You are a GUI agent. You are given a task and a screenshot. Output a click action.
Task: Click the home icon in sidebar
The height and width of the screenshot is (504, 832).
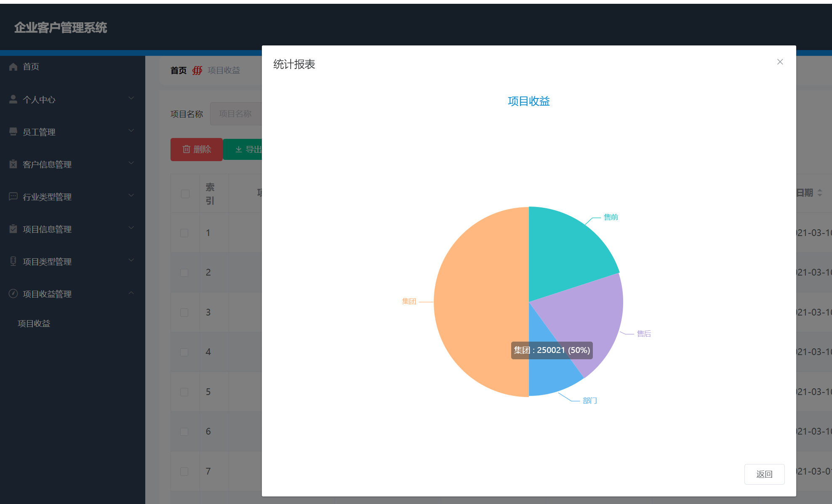[x=13, y=66]
